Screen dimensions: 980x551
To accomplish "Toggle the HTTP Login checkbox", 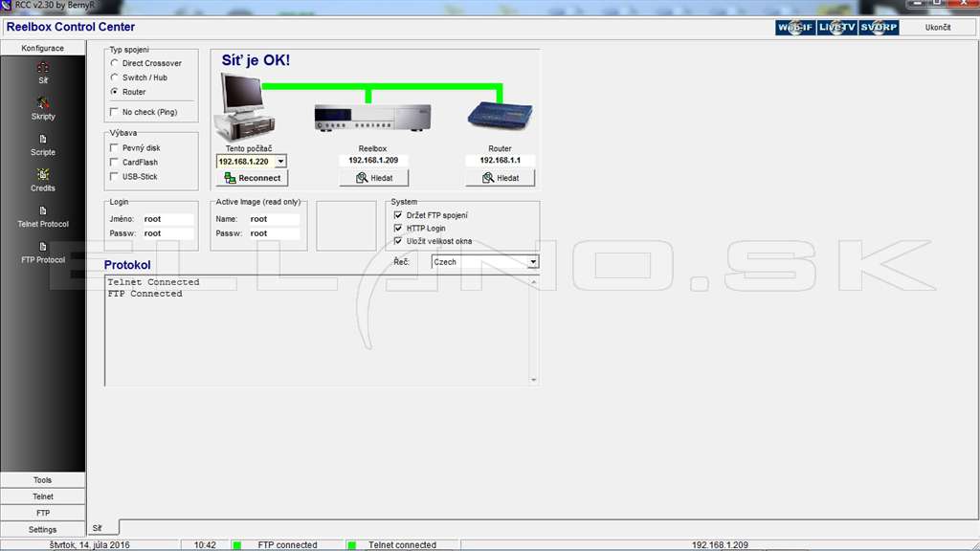I will pyautogui.click(x=398, y=228).
